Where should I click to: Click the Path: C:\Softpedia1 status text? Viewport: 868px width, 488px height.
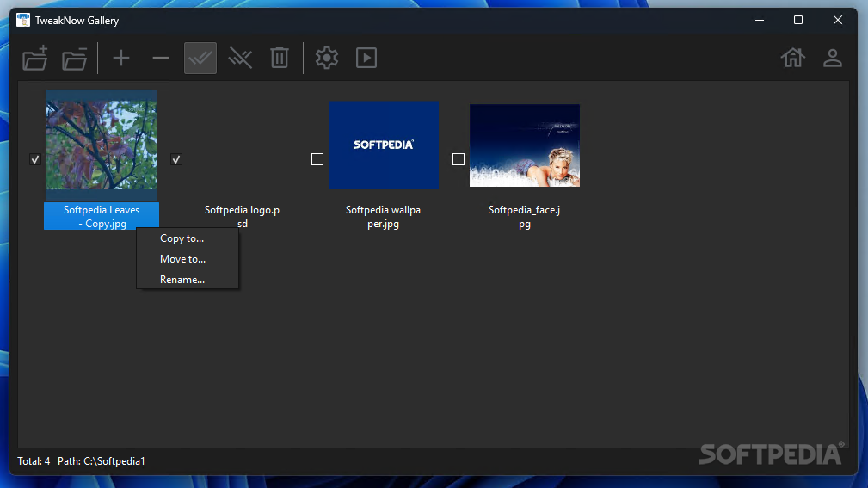[102, 461]
